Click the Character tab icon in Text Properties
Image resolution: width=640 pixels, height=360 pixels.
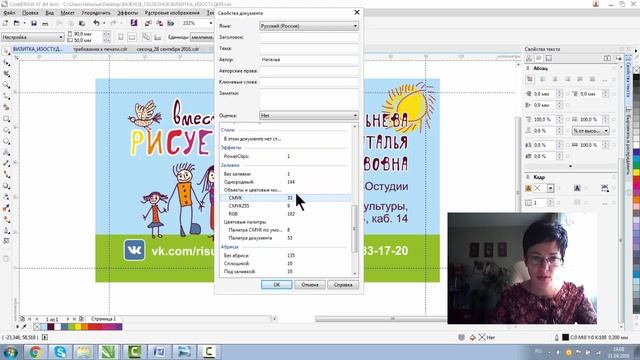click(x=529, y=58)
